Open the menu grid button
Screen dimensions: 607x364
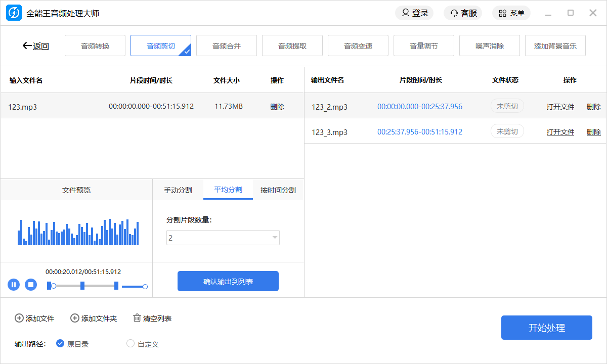pyautogui.click(x=511, y=13)
